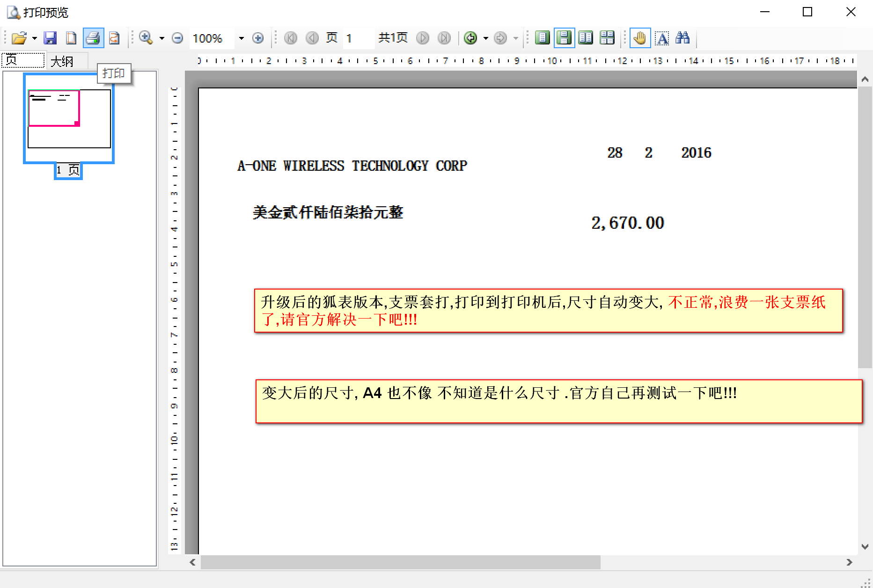The width and height of the screenshot is (873, 588).
Task: Open the navigate back history dropdown
Action: point(485,38)
